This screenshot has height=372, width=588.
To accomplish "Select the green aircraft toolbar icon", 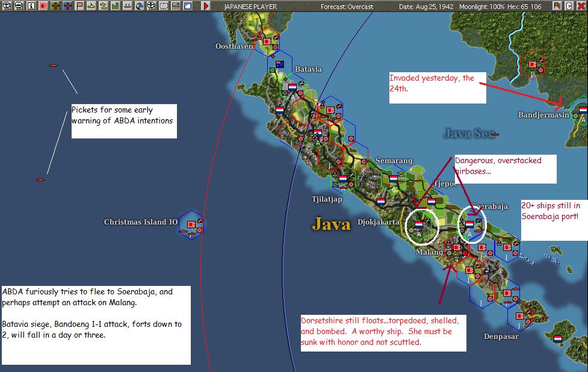I will click(x=55, y=6).
